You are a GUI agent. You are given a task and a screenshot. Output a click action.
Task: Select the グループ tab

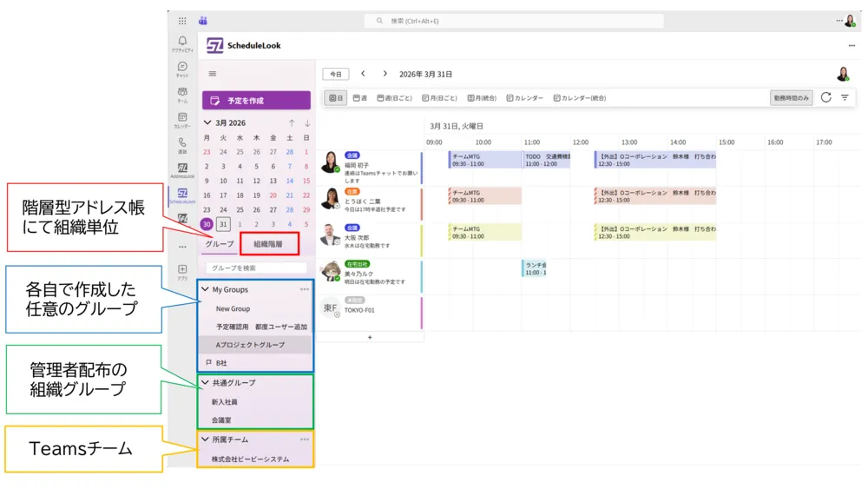[x=220, y=244]
